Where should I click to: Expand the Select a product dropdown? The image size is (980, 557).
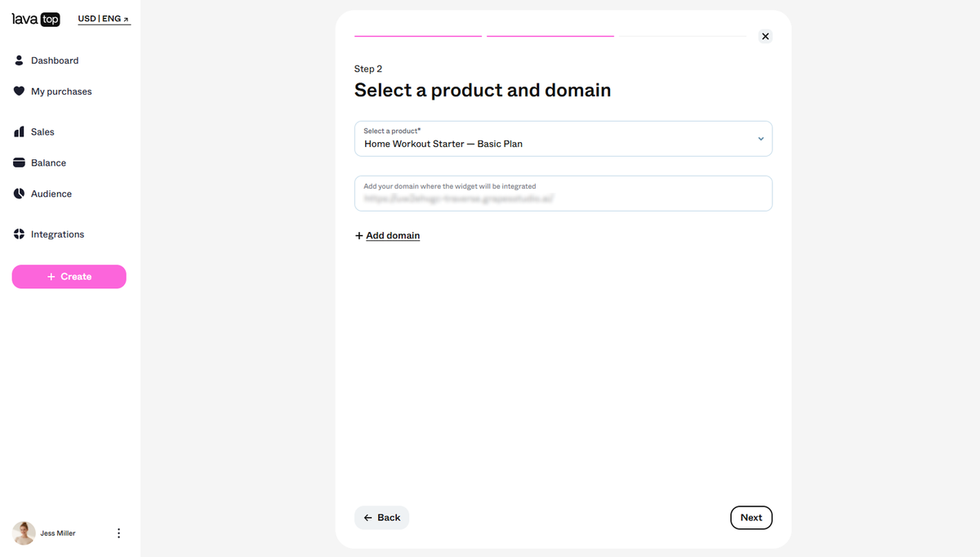click(x=563, y=139)
